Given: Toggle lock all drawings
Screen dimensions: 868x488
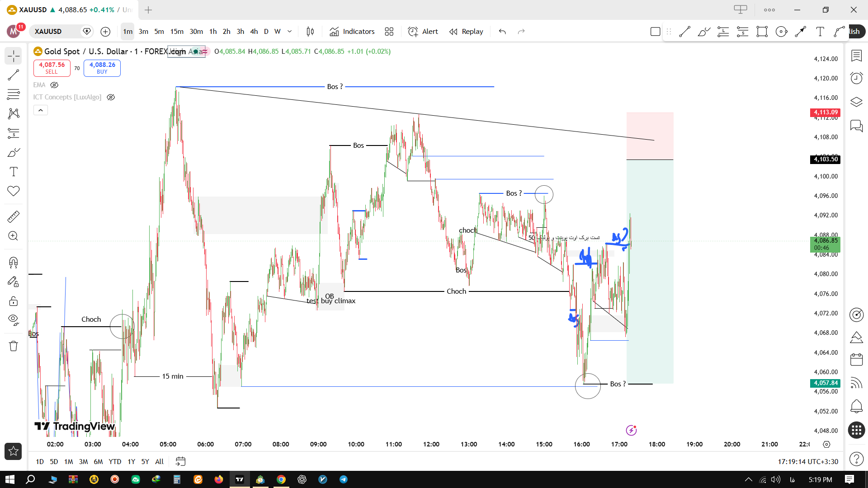Looking at the screenshot, I should tap(14, 301).
